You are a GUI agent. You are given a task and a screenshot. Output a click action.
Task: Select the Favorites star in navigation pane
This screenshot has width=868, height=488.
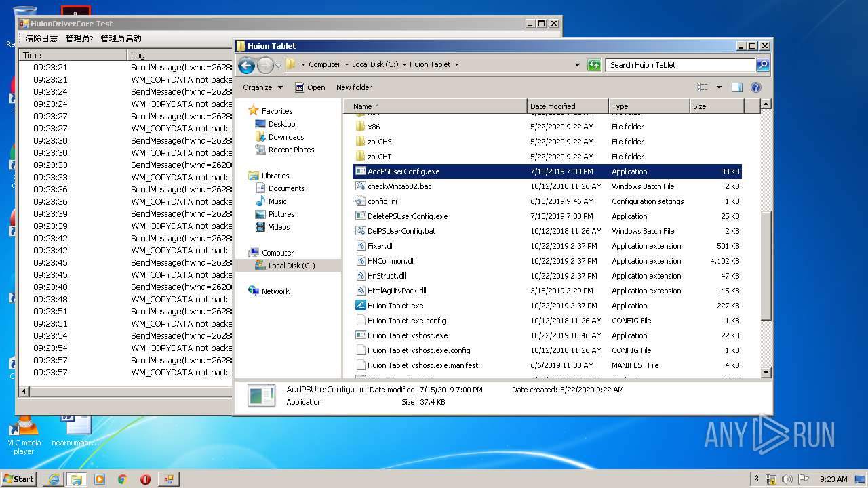(x=254, y=110)
